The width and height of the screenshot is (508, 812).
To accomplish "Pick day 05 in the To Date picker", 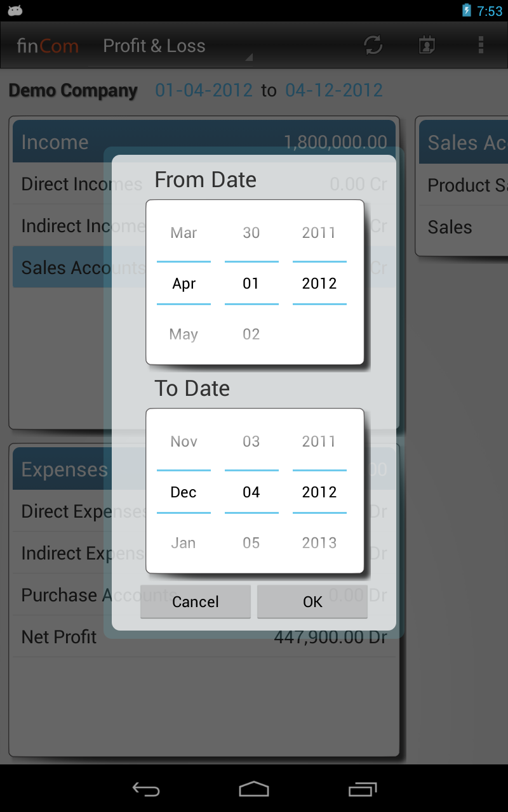I will [251, 543].
